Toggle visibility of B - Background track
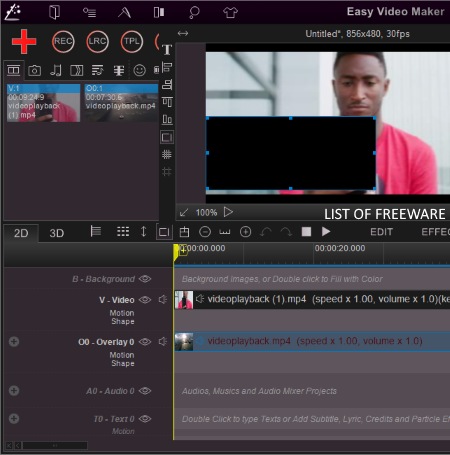This screenshot has height=455, width=450. pyautogui.click(x=145, y=279)
